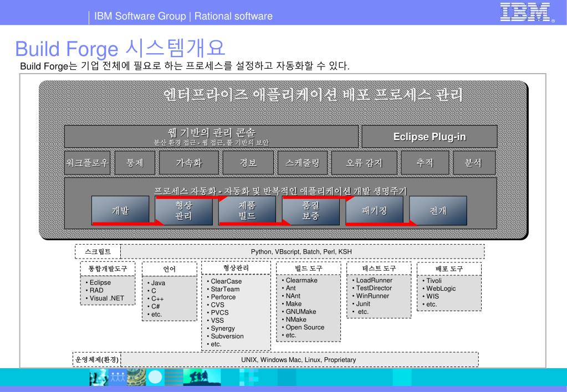
Task: Click the '전개' lifecycle stage block
Action: click(438, 210)
